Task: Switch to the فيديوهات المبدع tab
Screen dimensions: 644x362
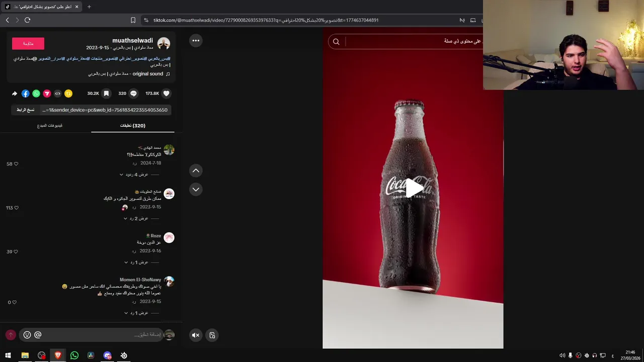Action: pos(49,126)
